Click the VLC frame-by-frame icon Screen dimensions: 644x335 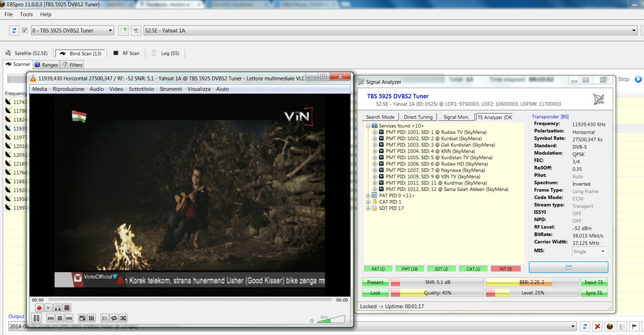pyautogui.click(x=67, y=308)
